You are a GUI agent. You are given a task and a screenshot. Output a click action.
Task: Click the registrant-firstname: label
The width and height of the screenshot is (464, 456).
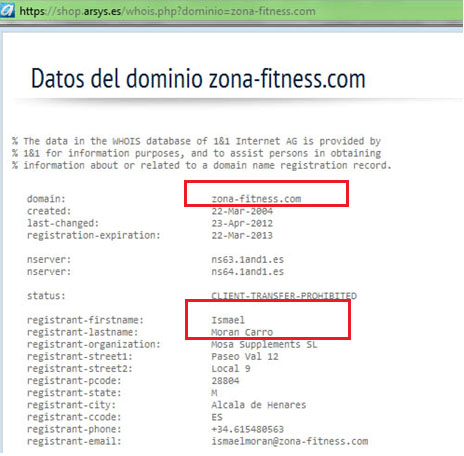85,320
